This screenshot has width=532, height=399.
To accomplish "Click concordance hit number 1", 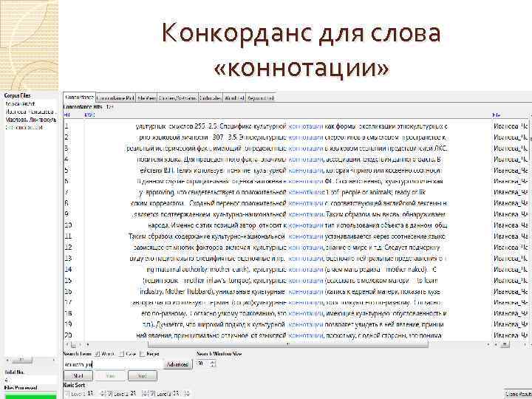I will coord(66,126).
